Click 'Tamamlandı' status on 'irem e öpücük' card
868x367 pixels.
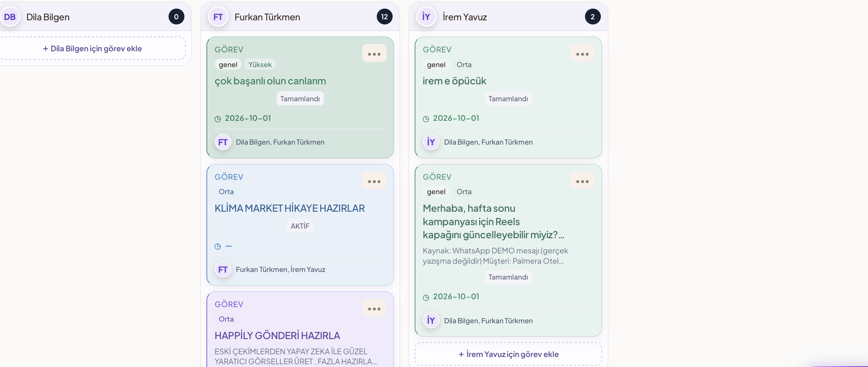[x=508, y=99]
